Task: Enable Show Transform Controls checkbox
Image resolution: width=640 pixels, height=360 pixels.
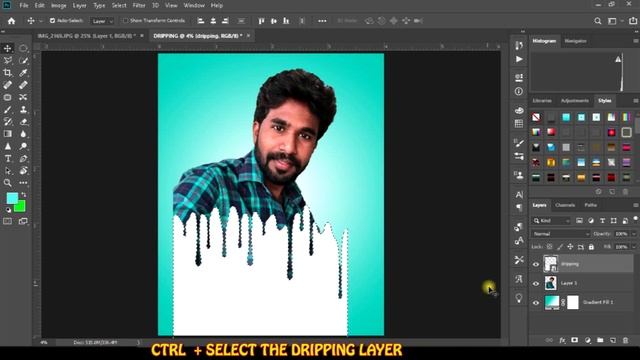Action: (126, 20)
